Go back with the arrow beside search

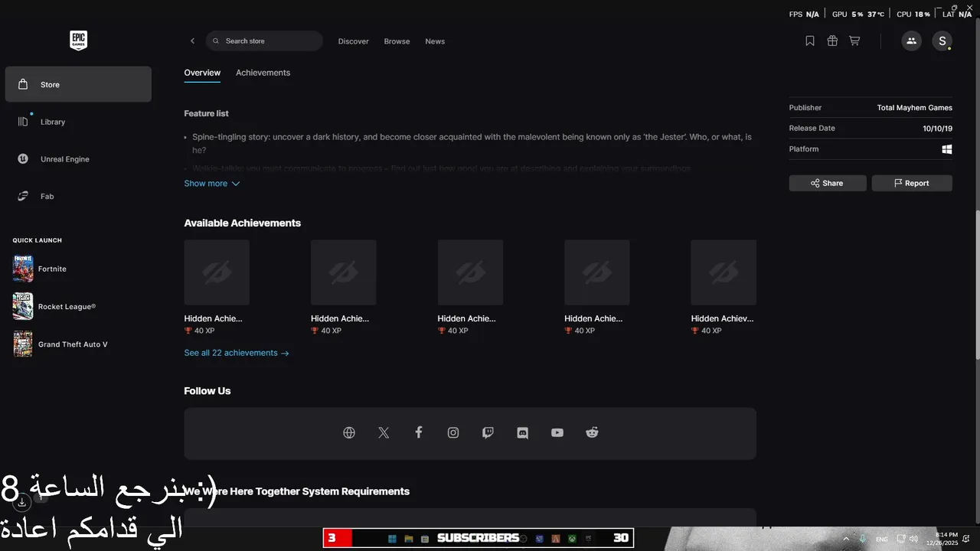192,41
